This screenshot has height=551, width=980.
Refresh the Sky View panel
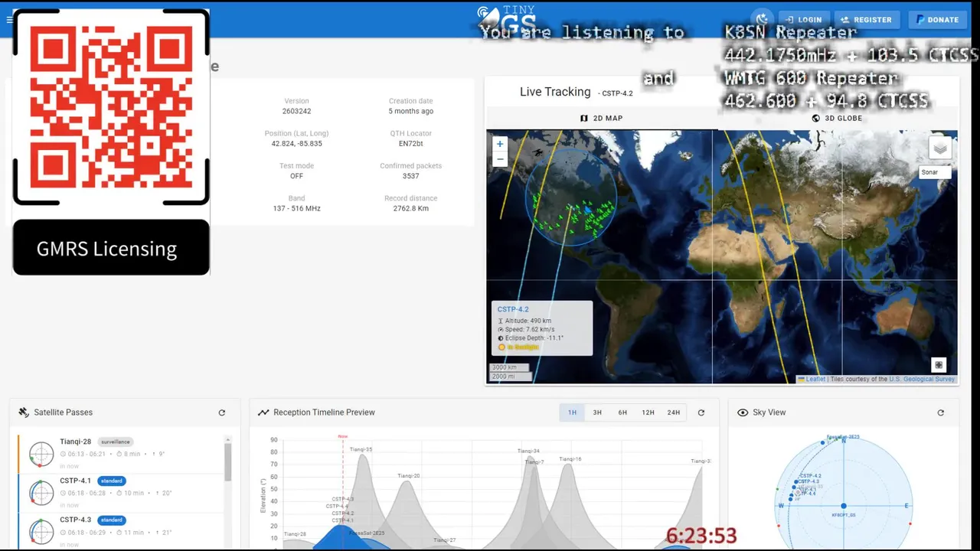pos(941,412)
